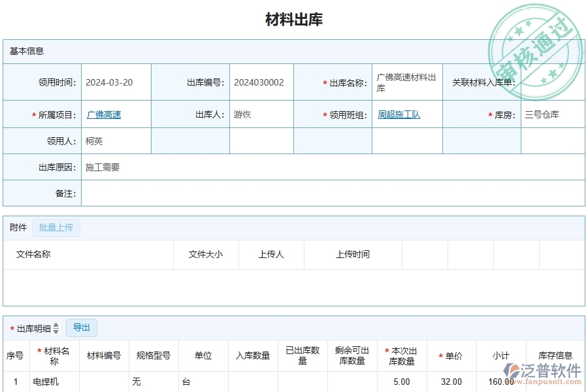
Task: Click the 导出 export button
Action: point(81,327)
